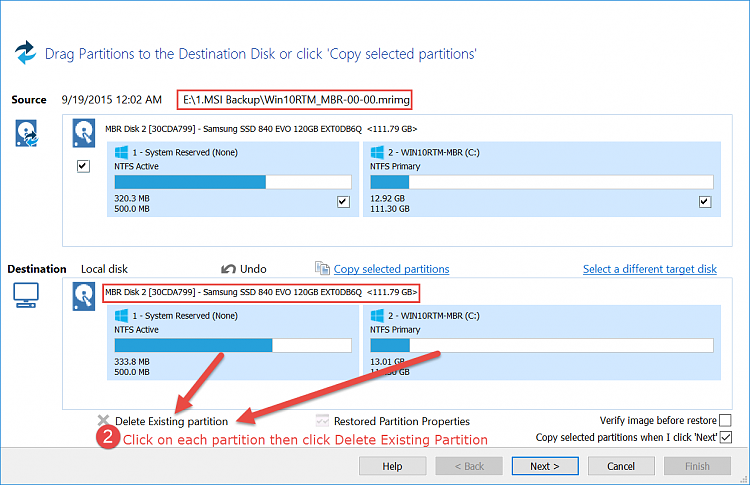Click the Undo arrow icon

[228, 269]
